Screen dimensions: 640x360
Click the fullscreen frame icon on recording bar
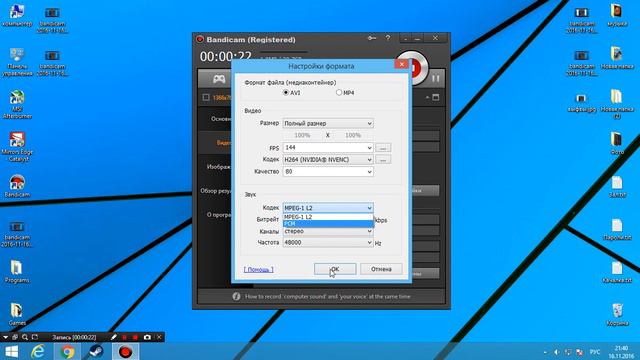35,337
